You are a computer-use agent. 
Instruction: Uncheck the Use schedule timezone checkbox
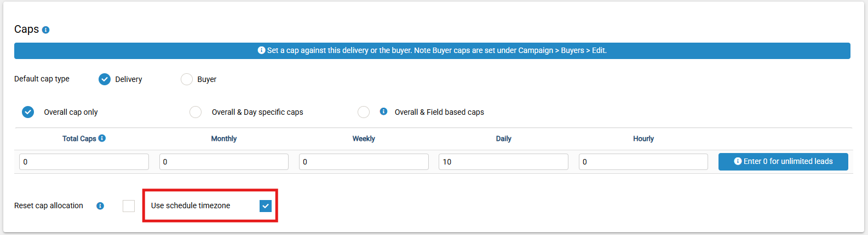pos(266,206)
